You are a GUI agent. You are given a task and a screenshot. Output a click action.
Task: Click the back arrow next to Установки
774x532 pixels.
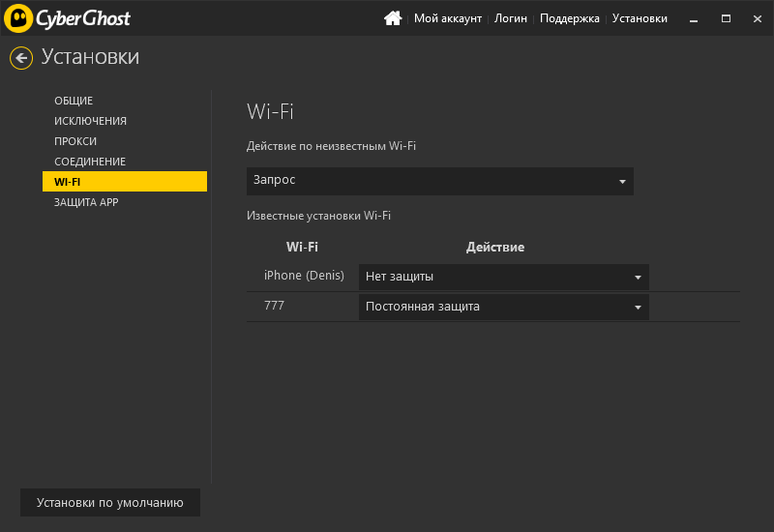click(x=21, y=58)
